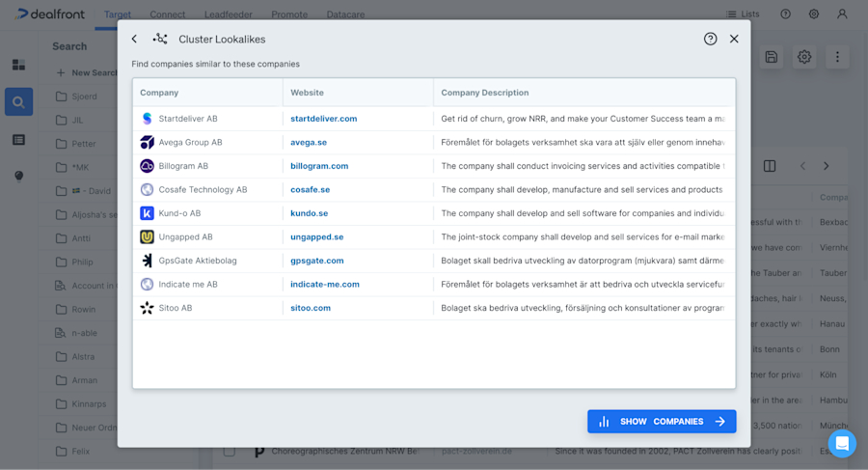868x470 pixels.
Task: Close the Cluster Lookalikes dialog
Action: tap(734, 39)
